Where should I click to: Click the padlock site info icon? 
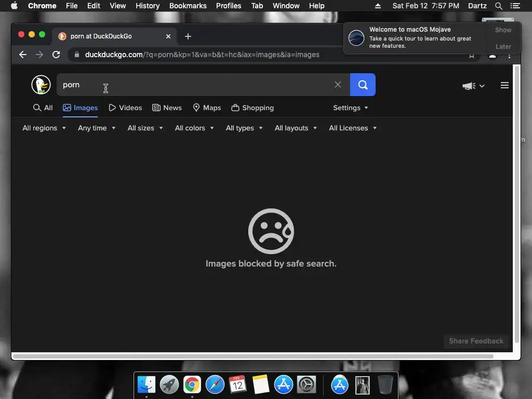[x=77, y=55]
